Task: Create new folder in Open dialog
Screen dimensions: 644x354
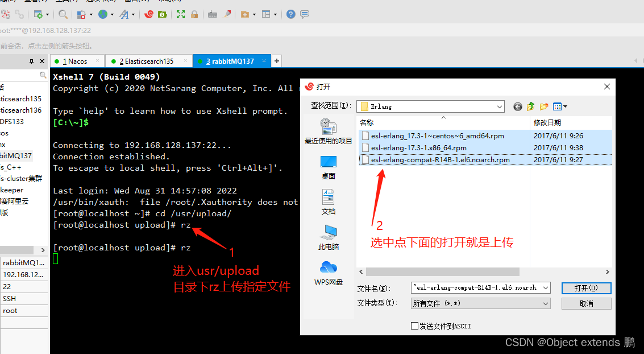Action: (x=544, y=107)
